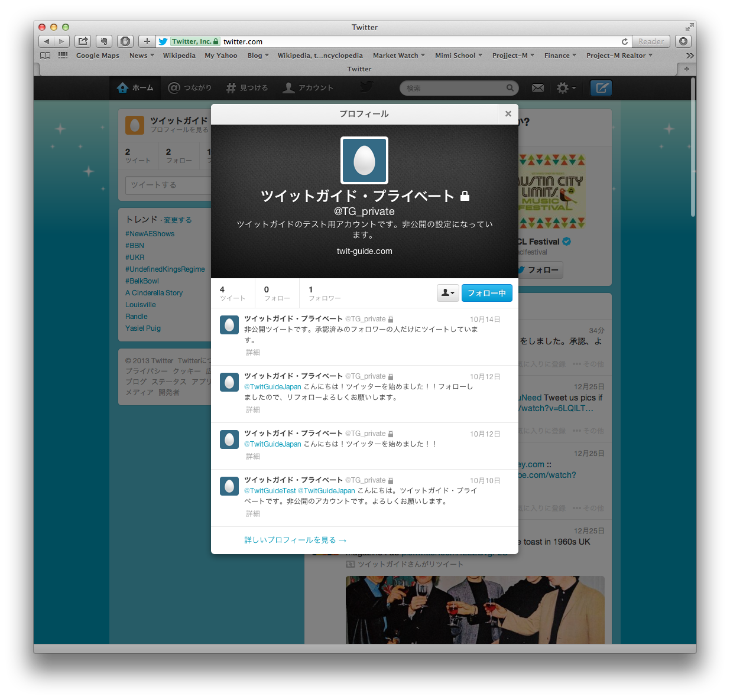Close the プロフィール dialog
Image resolution: width=730 pixels, height=700 pixels.
508,113
